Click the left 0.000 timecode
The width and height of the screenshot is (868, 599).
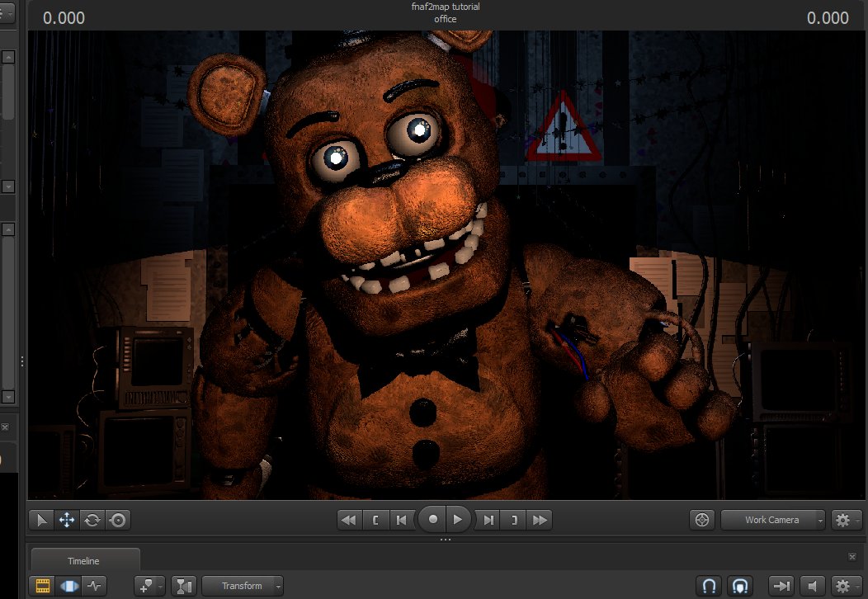pyautogui.click(x=64, y=18)
